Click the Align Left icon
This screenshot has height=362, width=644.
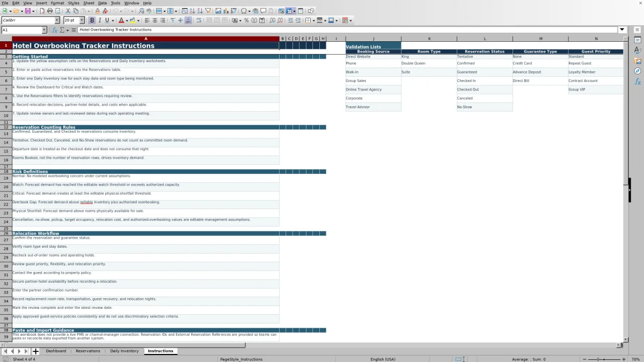[x=147, y=20]
